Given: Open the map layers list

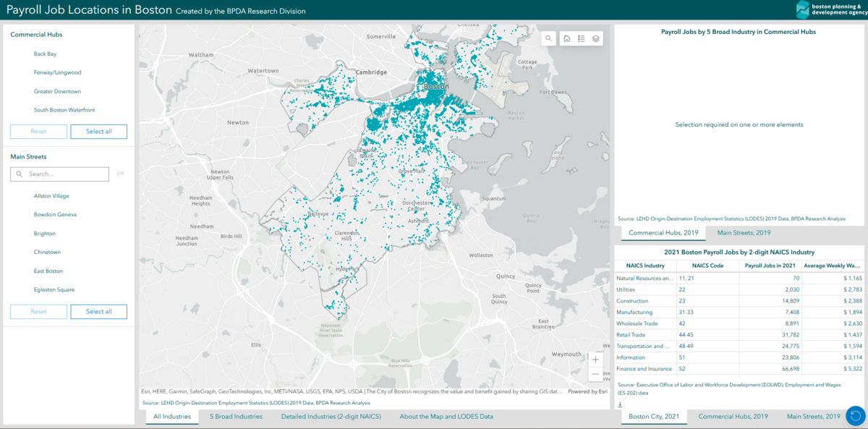Looking at the screenshot, I should [x=597, y=38].
